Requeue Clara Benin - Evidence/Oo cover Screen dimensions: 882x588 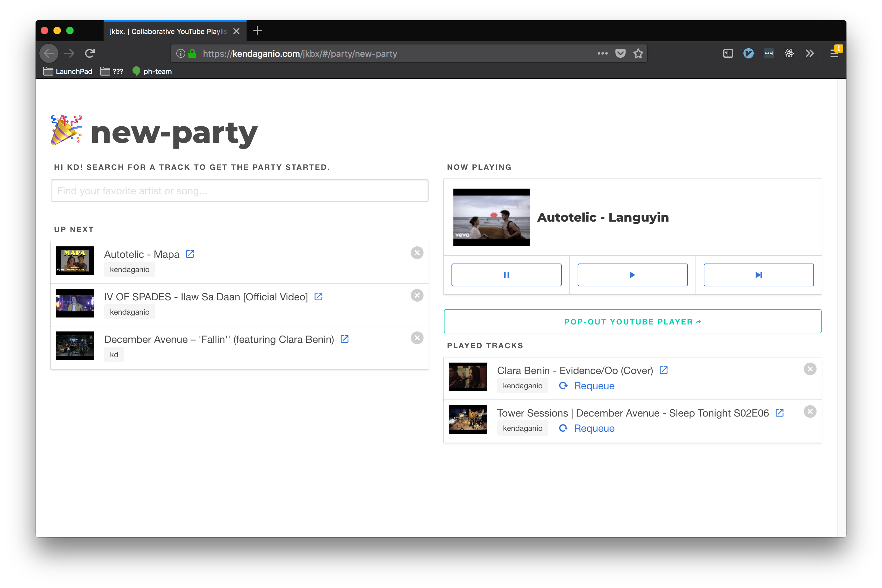point(587,386)
